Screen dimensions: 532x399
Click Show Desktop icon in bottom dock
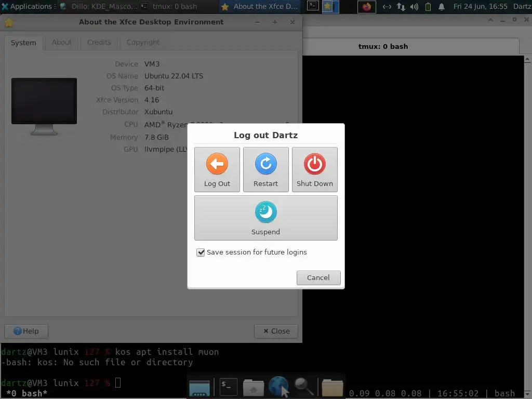(199, 388)
